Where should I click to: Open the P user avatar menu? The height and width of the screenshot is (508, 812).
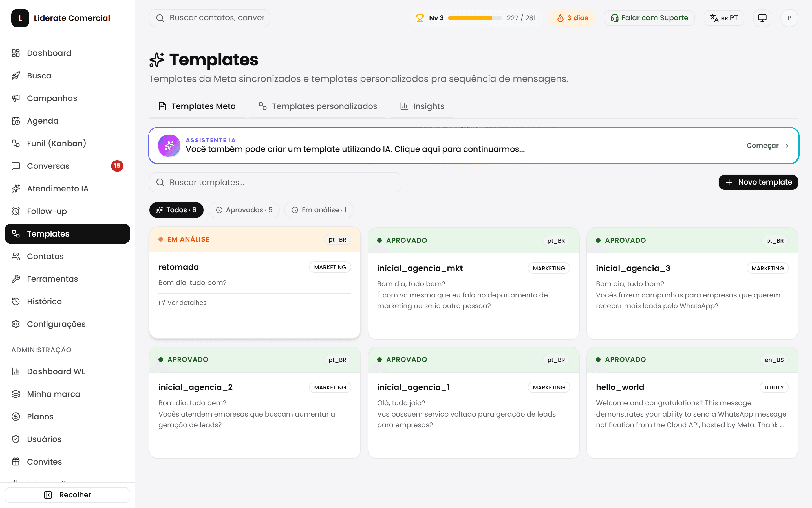pyautogui.click(x=789, y=18)
